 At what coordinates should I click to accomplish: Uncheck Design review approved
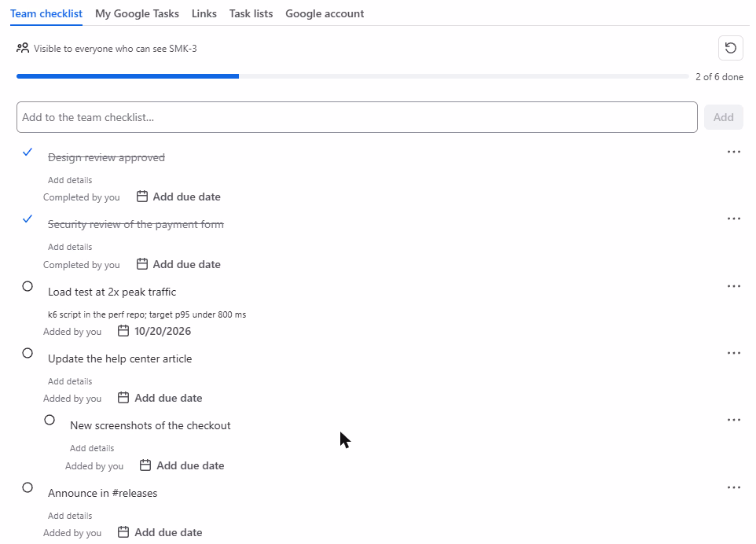[28, 152]
